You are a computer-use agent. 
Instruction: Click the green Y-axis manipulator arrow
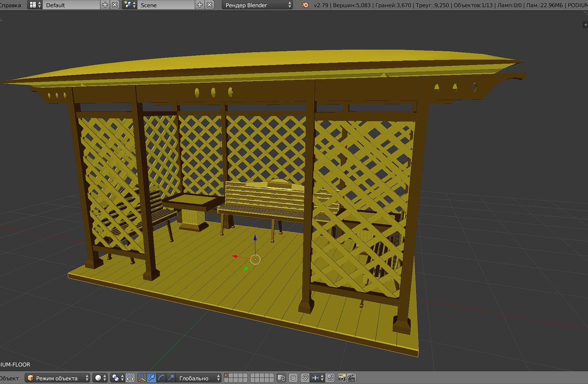246,269
